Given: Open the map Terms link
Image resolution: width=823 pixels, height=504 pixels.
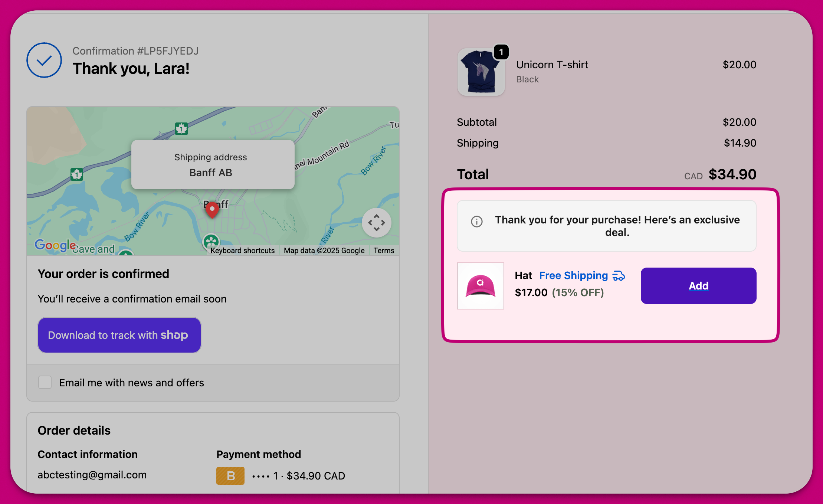Looking at the screenshot, I should (384, 251).
